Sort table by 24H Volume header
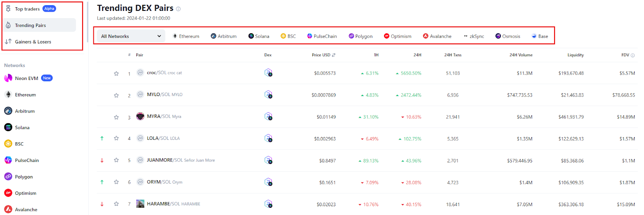 [x=521, y=55]
